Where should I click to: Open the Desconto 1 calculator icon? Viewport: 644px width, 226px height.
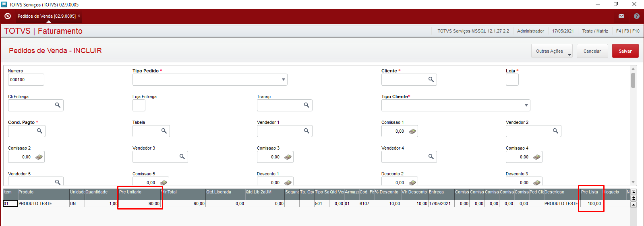pyautogui.click(x=288, y=183)
